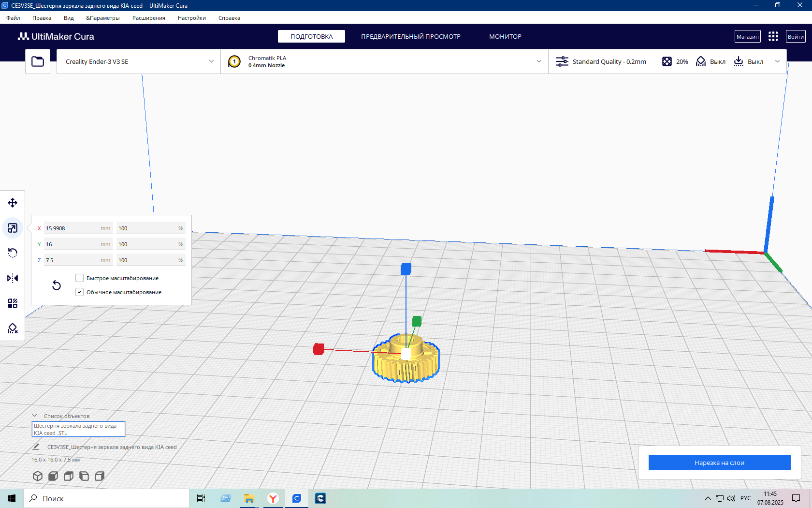Switch to ПРЕДВАРИТЕЛЬНЫЙ ПРОСМОТР tab
The height and width of the screenshot is (508, 812).
(x=411, y=36)
